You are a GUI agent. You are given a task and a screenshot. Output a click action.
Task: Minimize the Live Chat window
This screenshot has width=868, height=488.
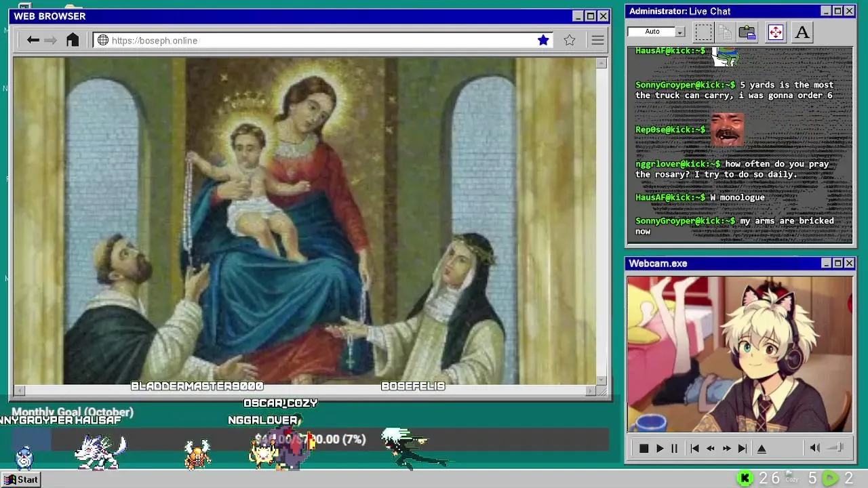(x=826, y=11)
